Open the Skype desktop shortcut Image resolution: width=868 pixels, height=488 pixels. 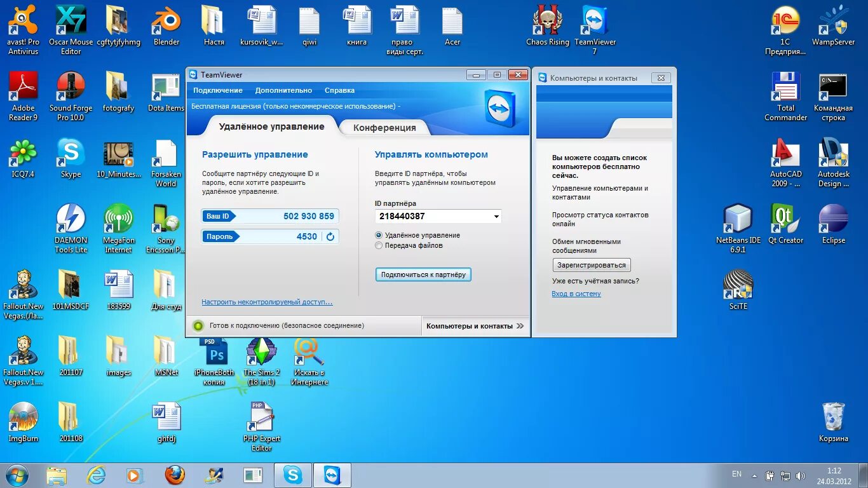pyautogui.click(x=71, y=159)
